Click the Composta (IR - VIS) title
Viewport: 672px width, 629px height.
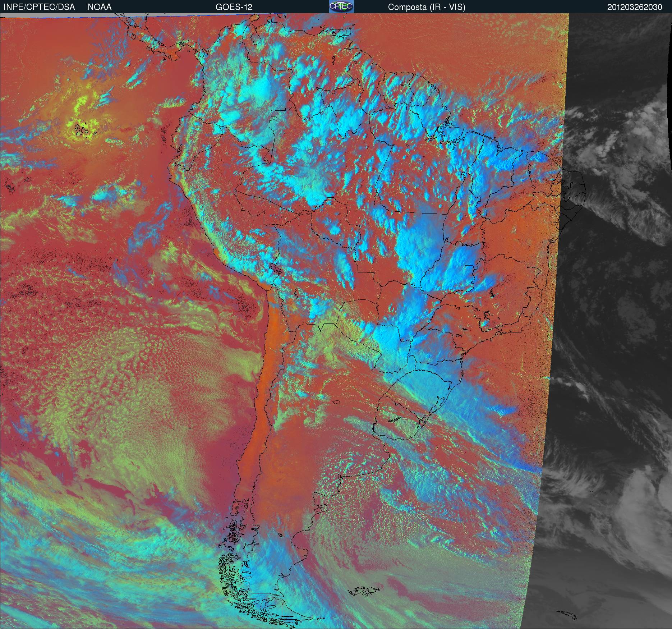click(427, 7)
